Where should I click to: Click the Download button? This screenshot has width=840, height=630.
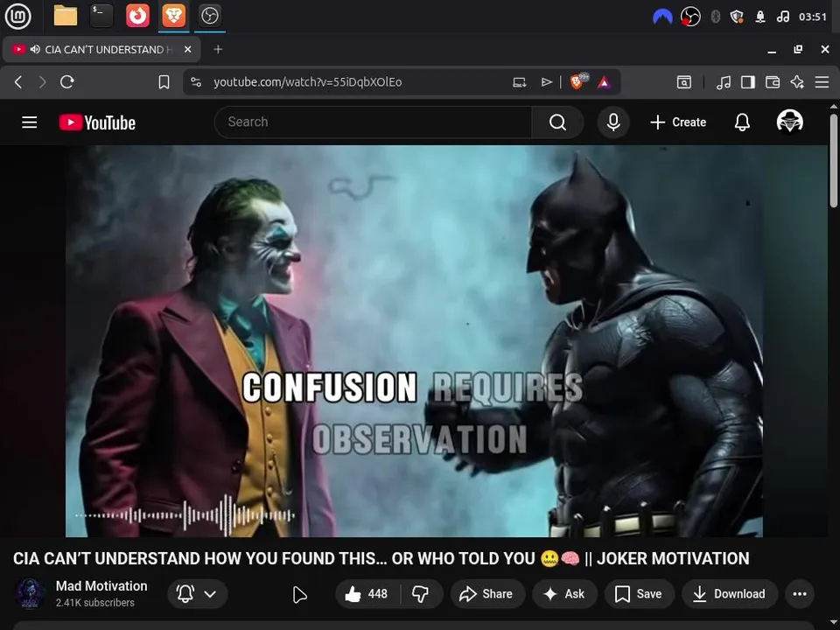pos(729,593)
